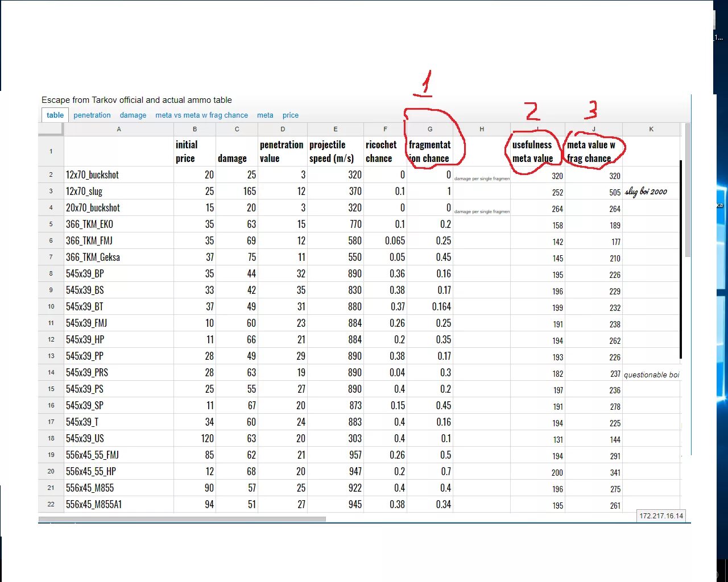Viewport: 728px width, 582px height.
Task: Select column F header
Action: [385, 129]
